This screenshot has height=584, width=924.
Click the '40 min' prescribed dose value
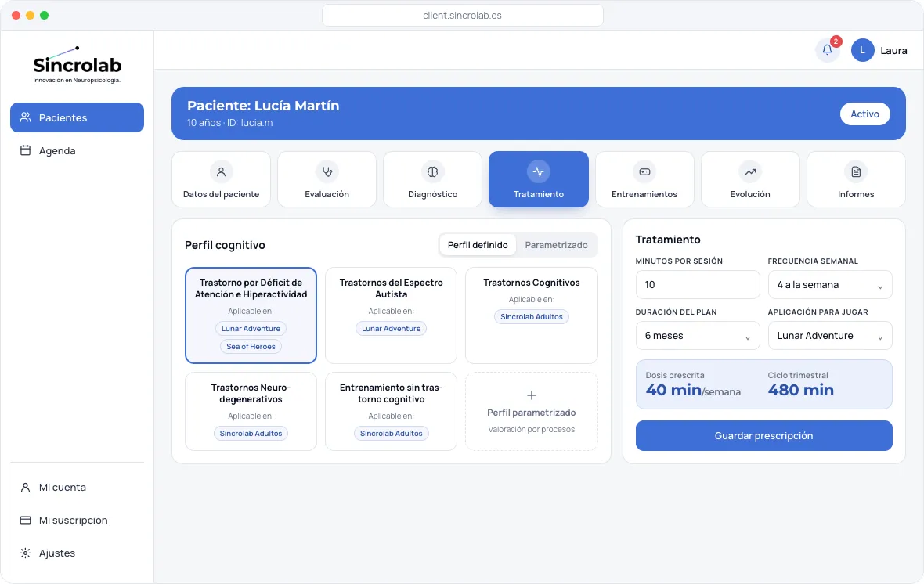pyautogui.click(x=673, y=390)
